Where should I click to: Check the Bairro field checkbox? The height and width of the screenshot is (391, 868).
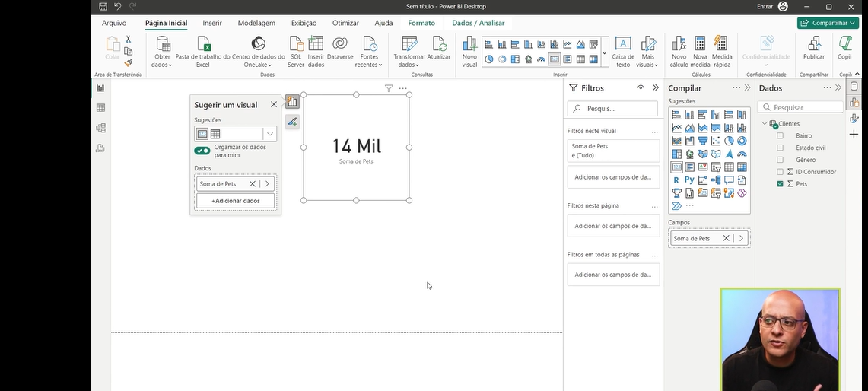point(780,135)
